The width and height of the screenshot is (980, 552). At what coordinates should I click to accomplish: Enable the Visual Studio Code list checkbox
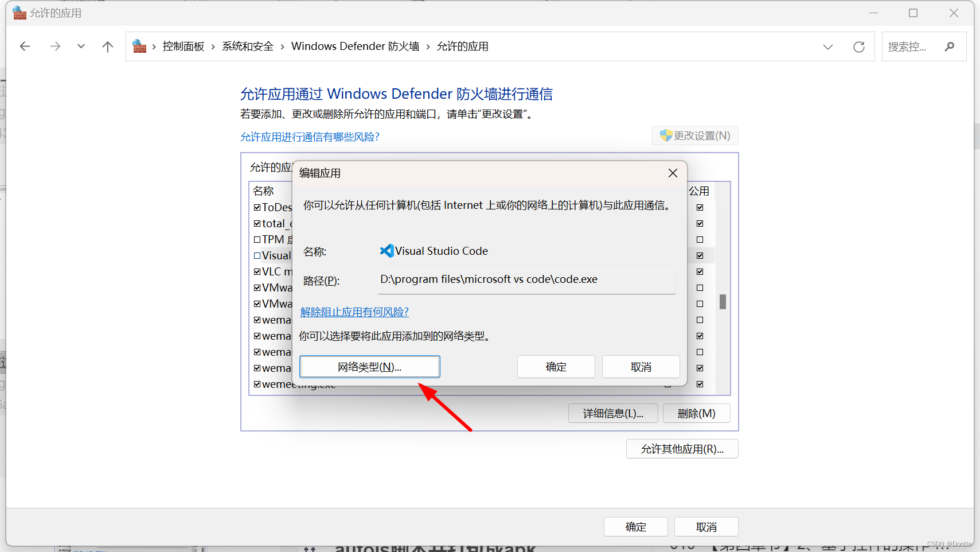click(257, 255)
